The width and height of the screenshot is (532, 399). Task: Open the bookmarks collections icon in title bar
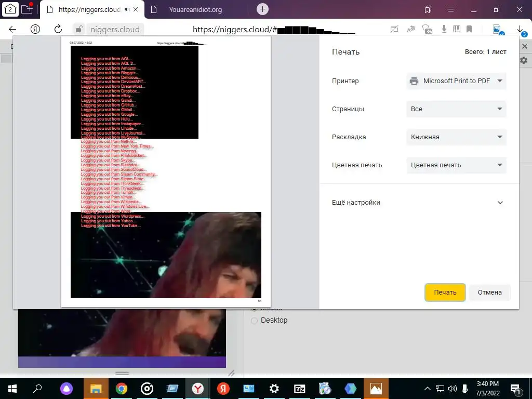point(428,9)
